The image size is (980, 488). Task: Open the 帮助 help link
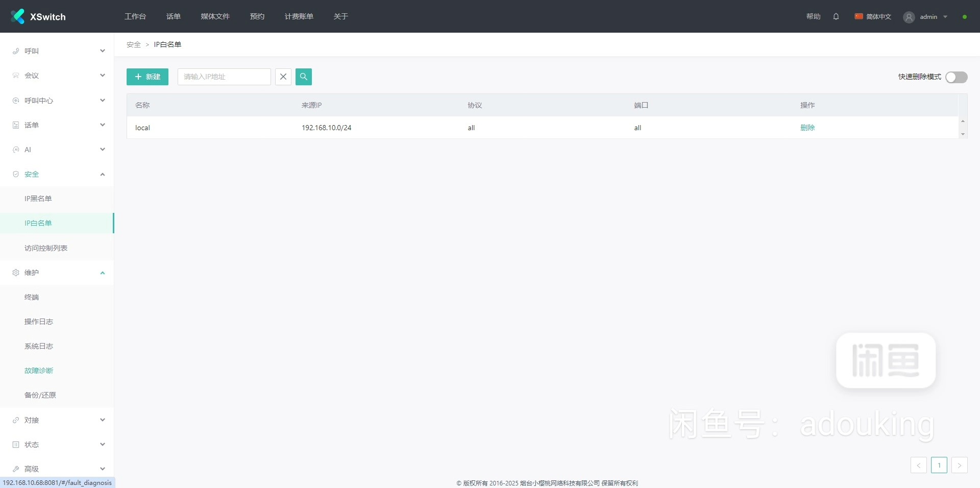click(814, 16)
